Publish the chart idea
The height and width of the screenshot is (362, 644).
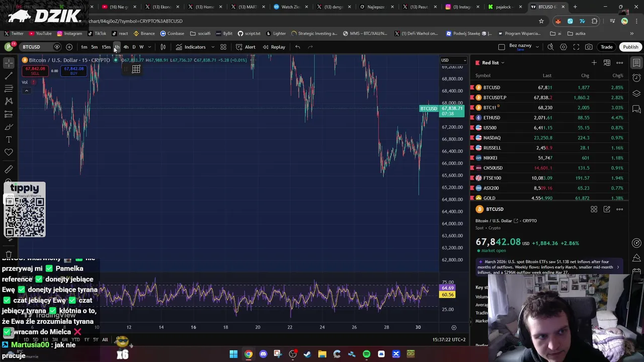(630, 47)
